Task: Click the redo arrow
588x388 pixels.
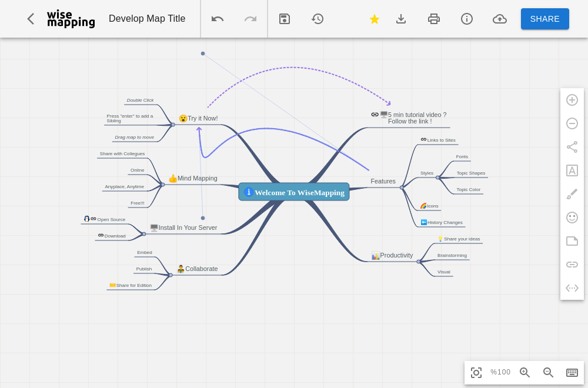Action: point(250,19)
